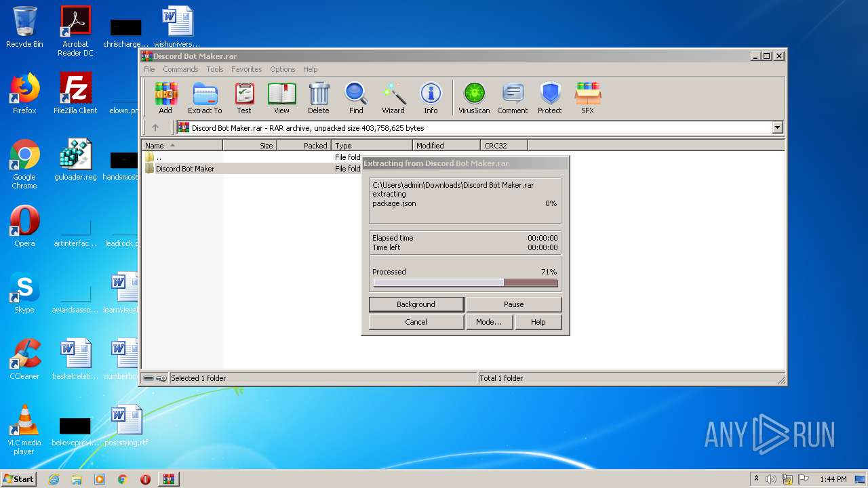This screenshot has height=488, width=868.
Task: Sort by the CRC32 column header
Action: point(504,145)
